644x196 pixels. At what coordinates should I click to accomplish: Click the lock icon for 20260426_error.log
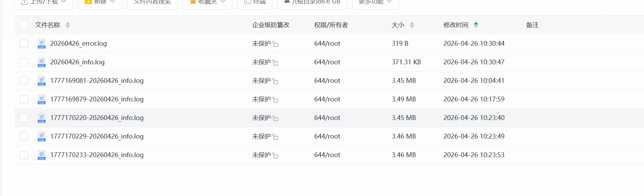[275, 44]
